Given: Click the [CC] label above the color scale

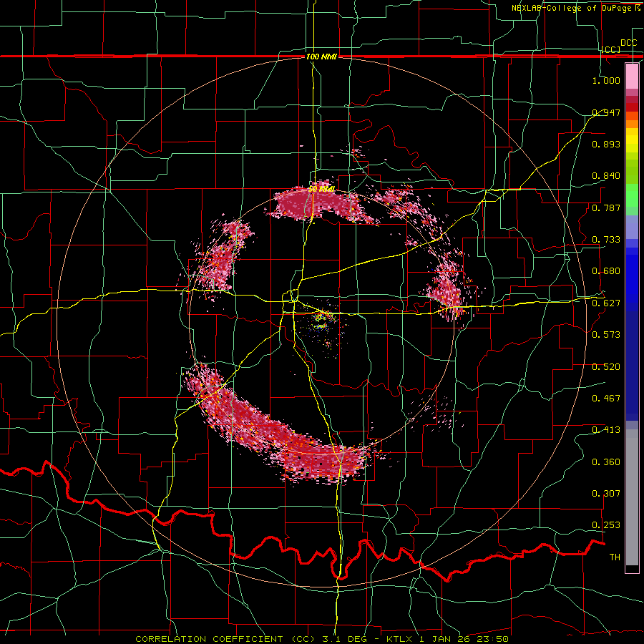Looking at the screenshot, I should [x=611, y=49].
